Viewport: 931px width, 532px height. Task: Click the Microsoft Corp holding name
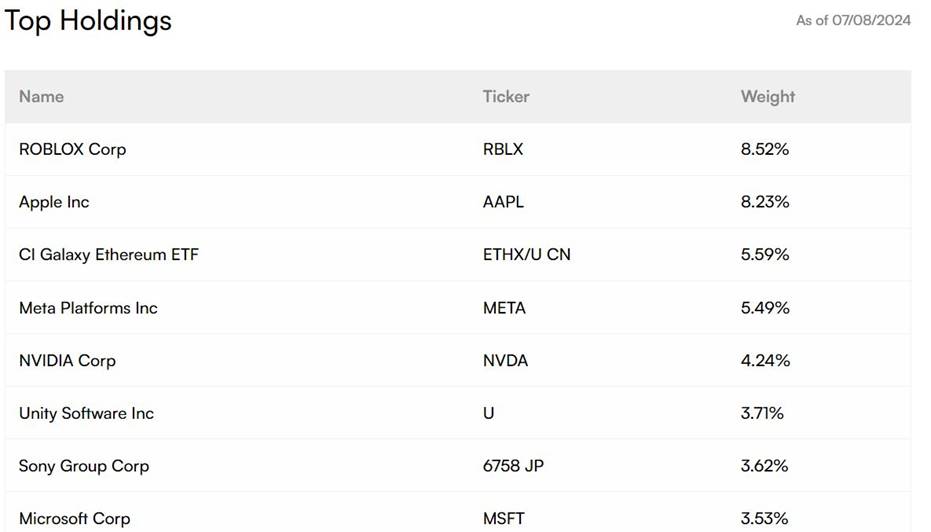pyautogui.click(x=74, y=518)
